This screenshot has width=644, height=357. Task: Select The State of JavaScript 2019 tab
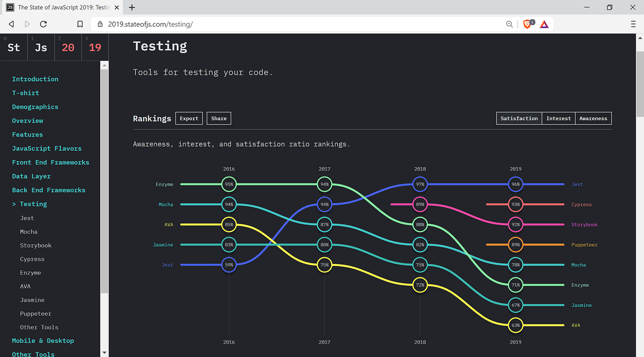[62, 7]
